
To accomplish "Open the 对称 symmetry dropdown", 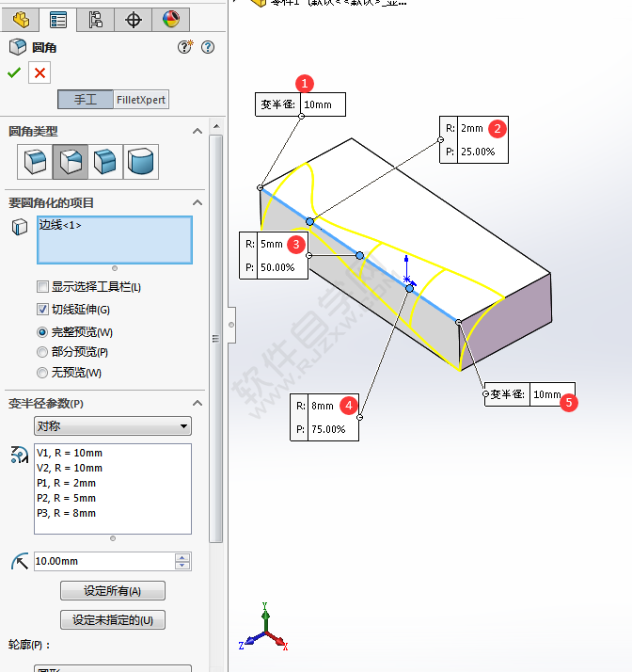I will 113,426.
